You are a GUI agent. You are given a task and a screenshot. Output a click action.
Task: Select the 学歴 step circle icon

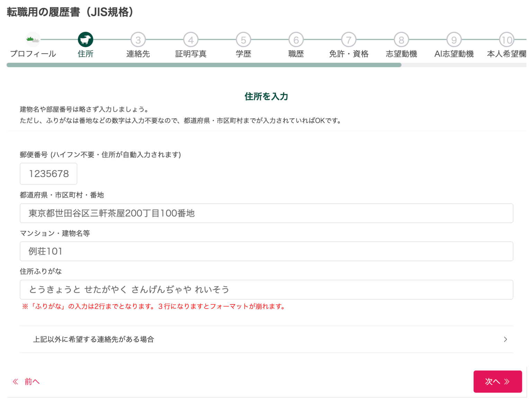pos(243,39)
